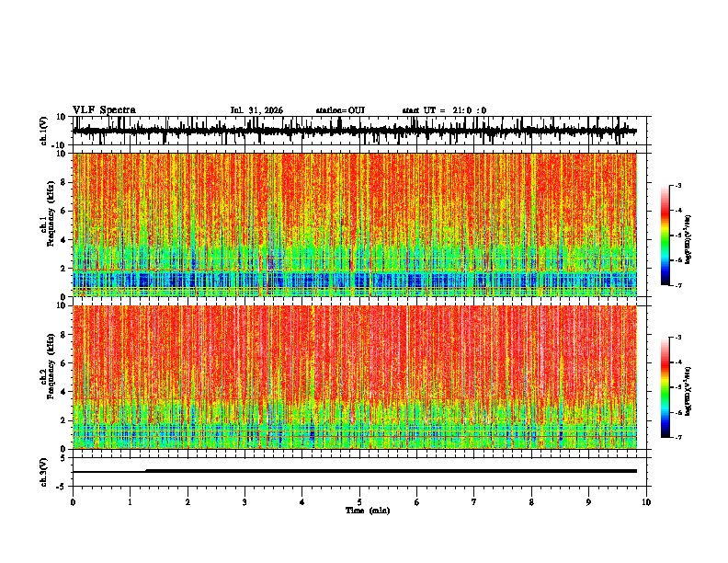
Task: Select the "ch.3(V)" axis label
Action: tap(44, 472)
